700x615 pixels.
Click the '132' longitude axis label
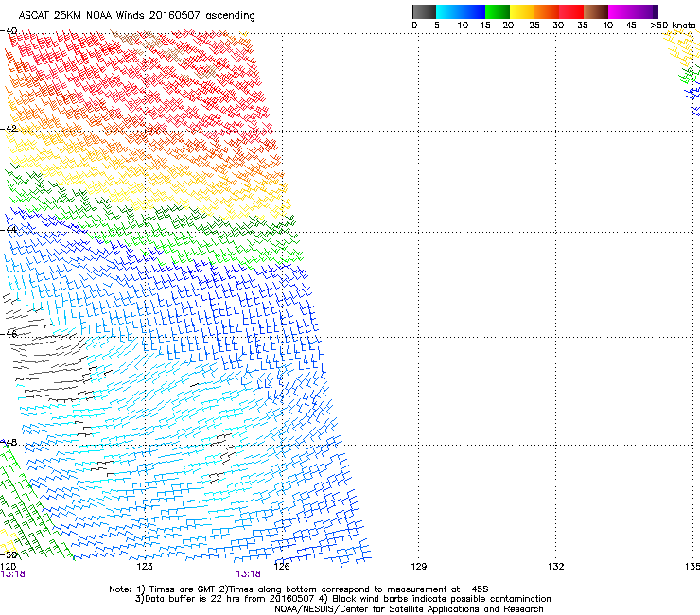(556, 567)
